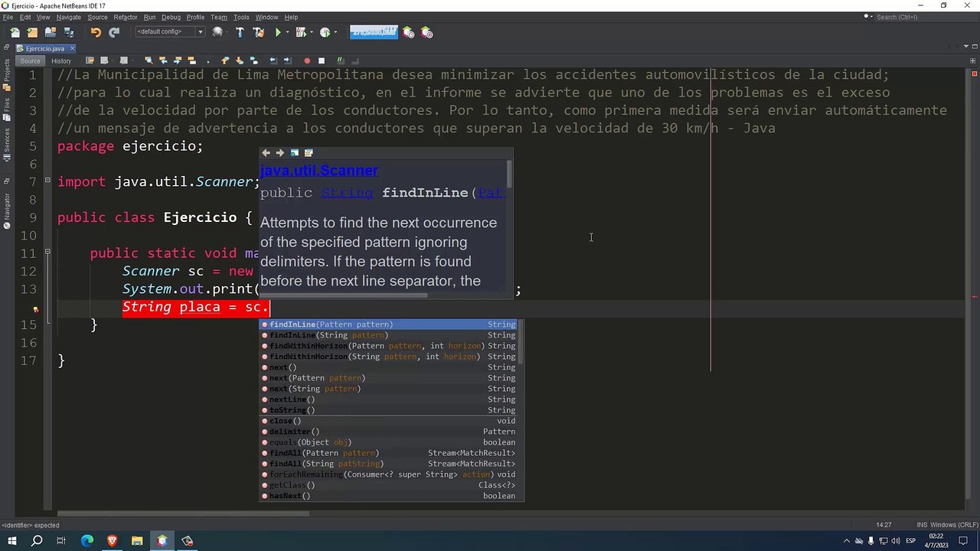Clean and build with hammer-and-broom icon
The image size is (980, 551).
pos(258,32)
